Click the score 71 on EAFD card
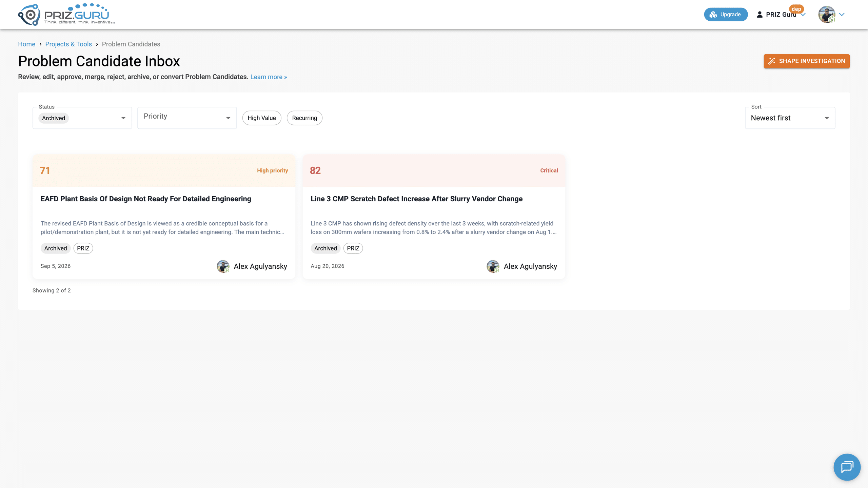Viewport: 868px width, 488px height. pos(45,170)
